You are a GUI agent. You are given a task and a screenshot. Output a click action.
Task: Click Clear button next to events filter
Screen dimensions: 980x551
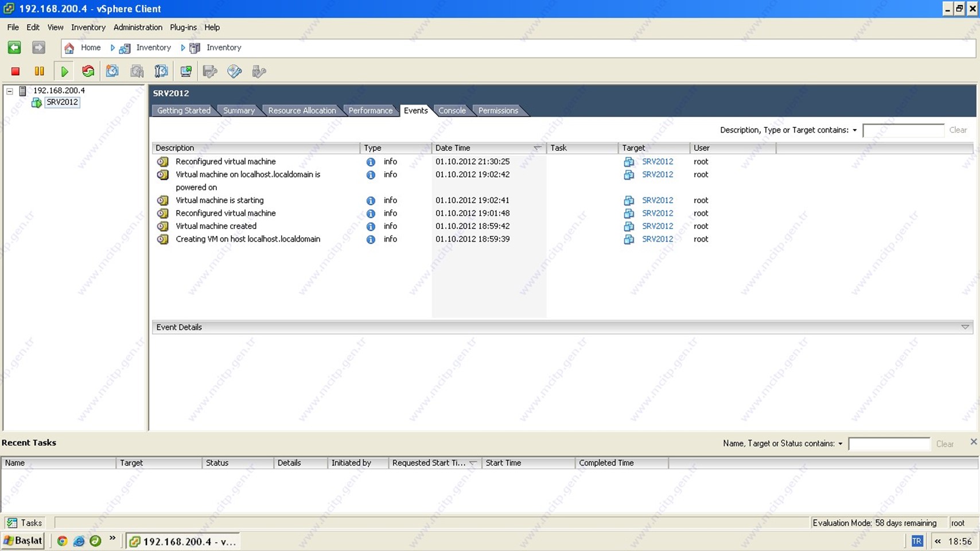tap(958, 130)
